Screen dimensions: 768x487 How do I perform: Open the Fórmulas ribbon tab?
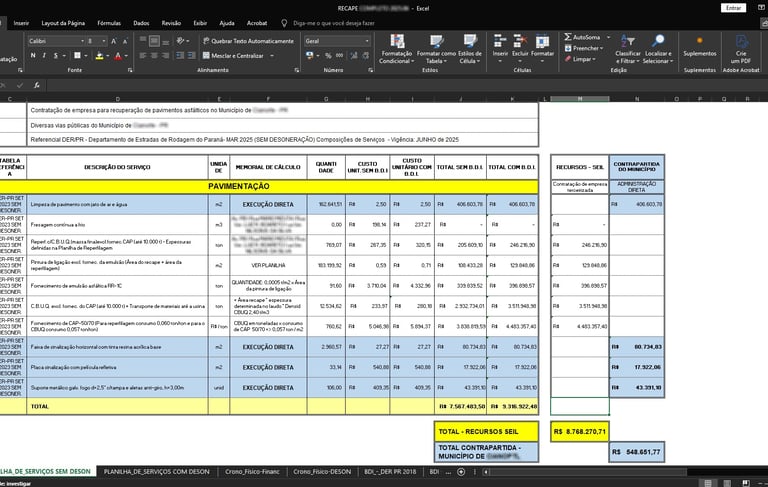click(109, 22)
